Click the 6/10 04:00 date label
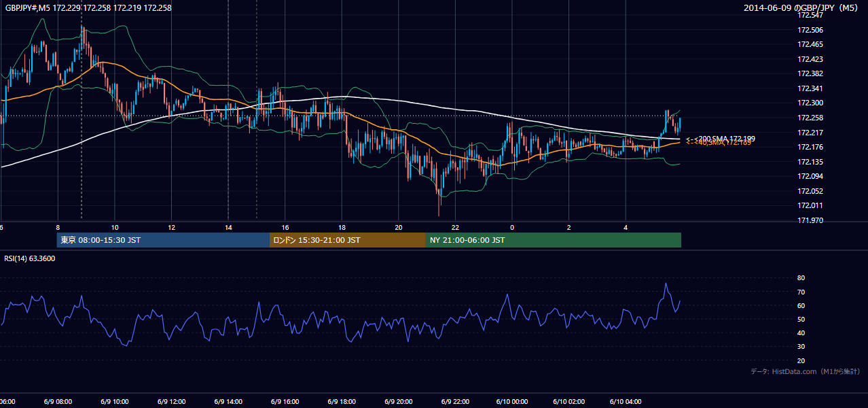The width and height of the screenshot is (868, 408). click(626, 402)
